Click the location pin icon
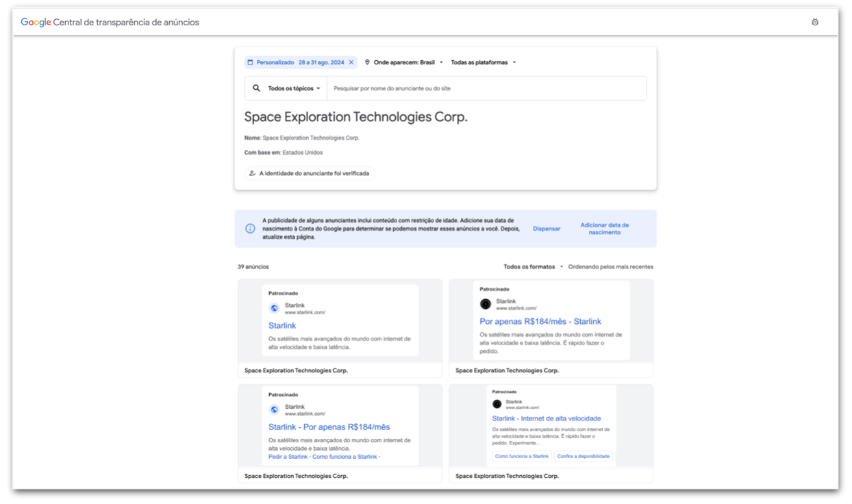The image size is (852, 504). pyautogui.click(x=367, y=62)
